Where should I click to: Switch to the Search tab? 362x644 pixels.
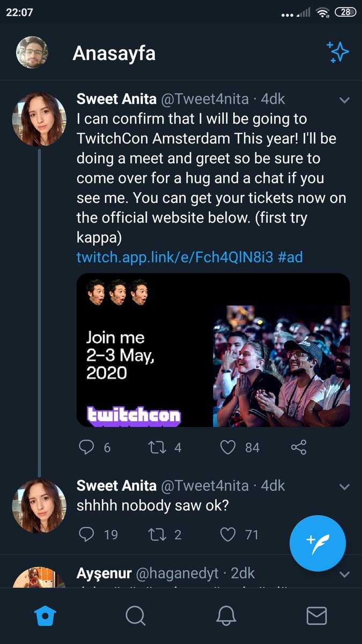136,616
